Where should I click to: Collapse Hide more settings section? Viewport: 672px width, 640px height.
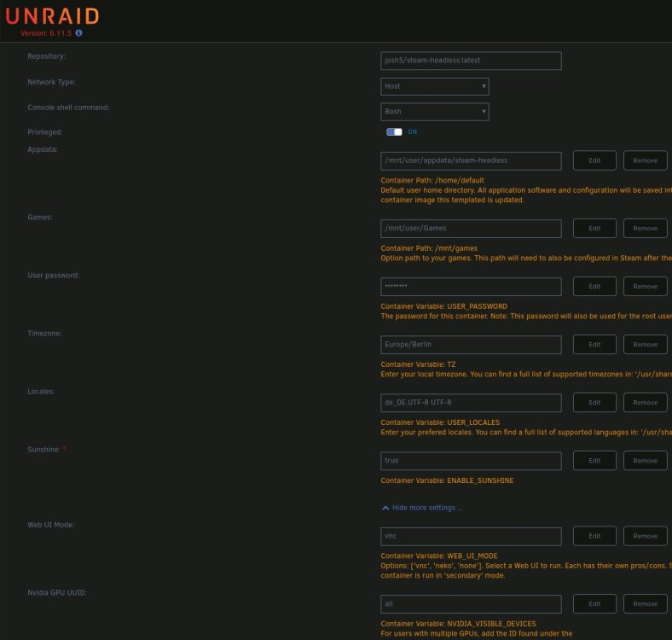point(423,508)
